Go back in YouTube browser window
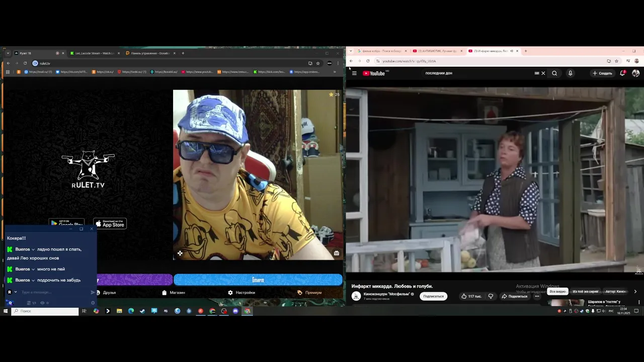The height and width of the screenshot is (362, 644). 351,61
